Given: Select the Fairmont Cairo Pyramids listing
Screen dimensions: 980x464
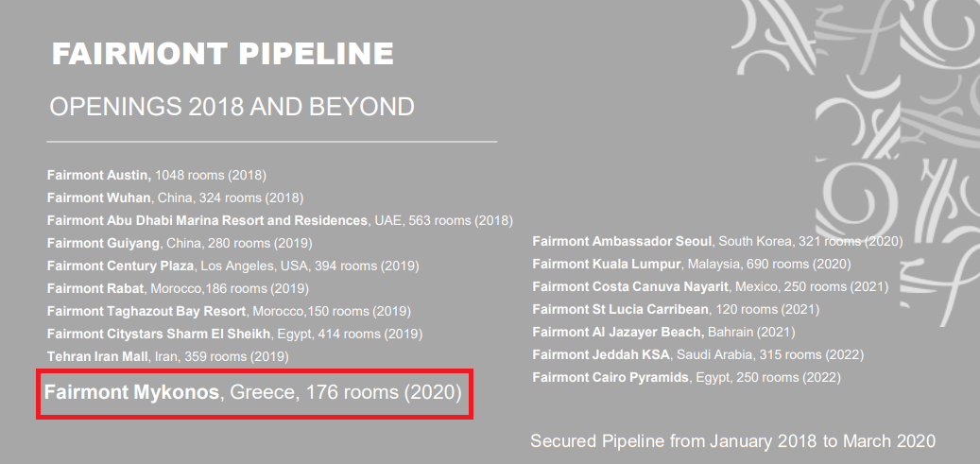Looking at the screenshot, I should pyautogui.click(x=686, y=377).
